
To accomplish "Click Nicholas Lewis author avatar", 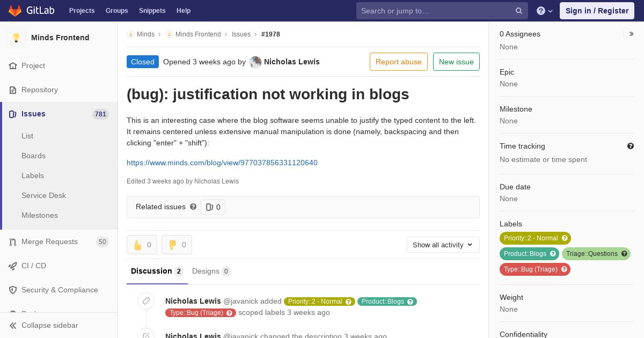I will [x=255, y=62].
